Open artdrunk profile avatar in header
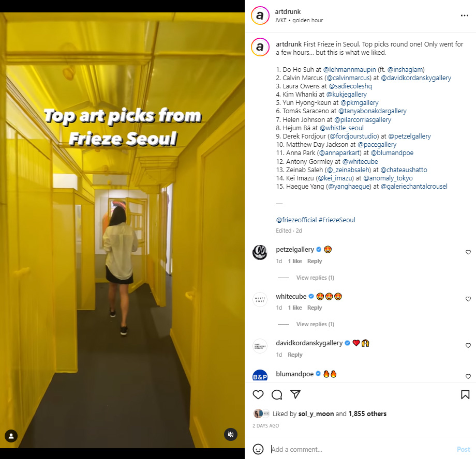This screenshot has height=459, width=476. pos(260,16)
